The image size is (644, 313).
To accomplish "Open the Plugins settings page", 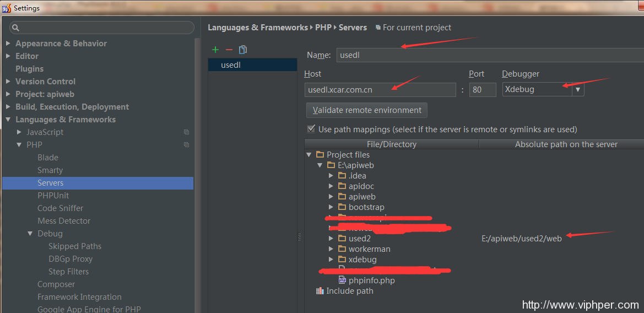I will (29, 68).
